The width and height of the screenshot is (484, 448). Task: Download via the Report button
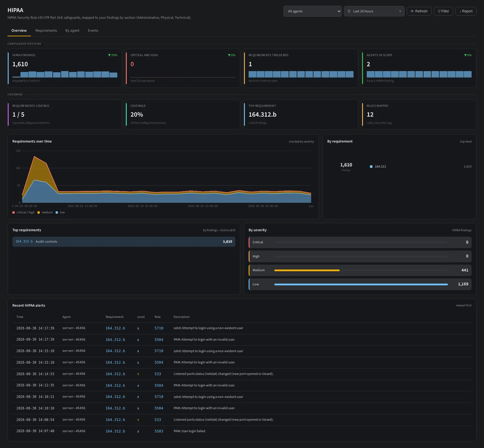(x=466, y=11)
